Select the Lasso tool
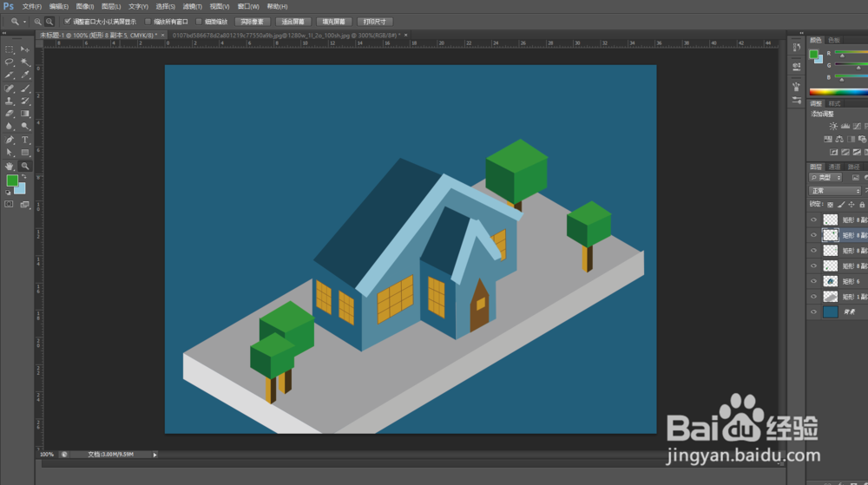The width and height of the screenshot is (868, 485). pos(10,62)
